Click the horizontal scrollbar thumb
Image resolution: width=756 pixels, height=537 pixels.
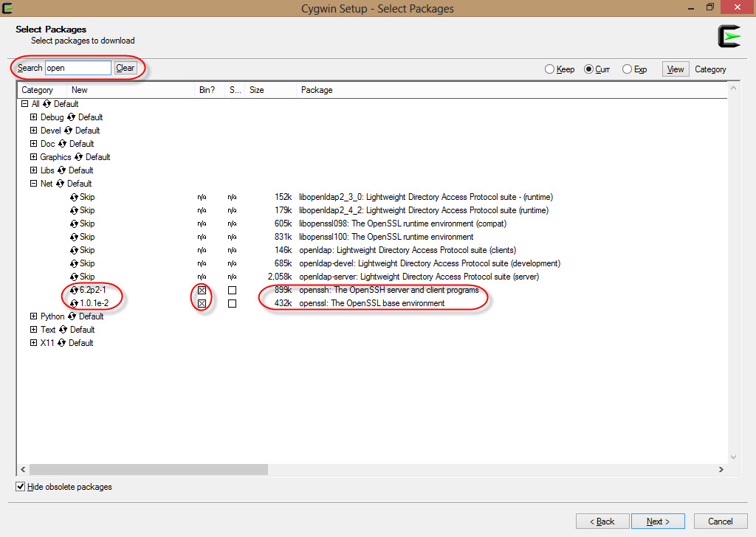(x=148, y=469)
